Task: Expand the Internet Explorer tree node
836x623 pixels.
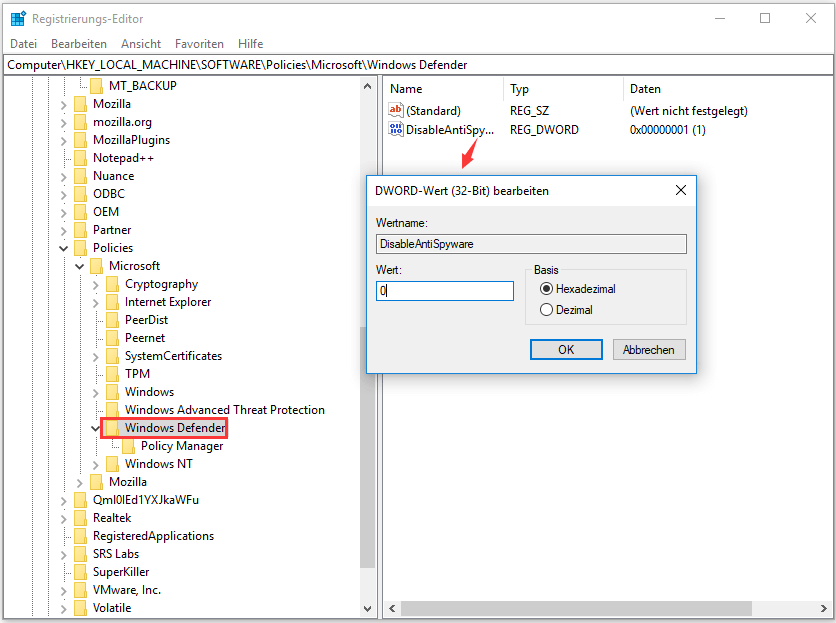Action: coord(95,302)
